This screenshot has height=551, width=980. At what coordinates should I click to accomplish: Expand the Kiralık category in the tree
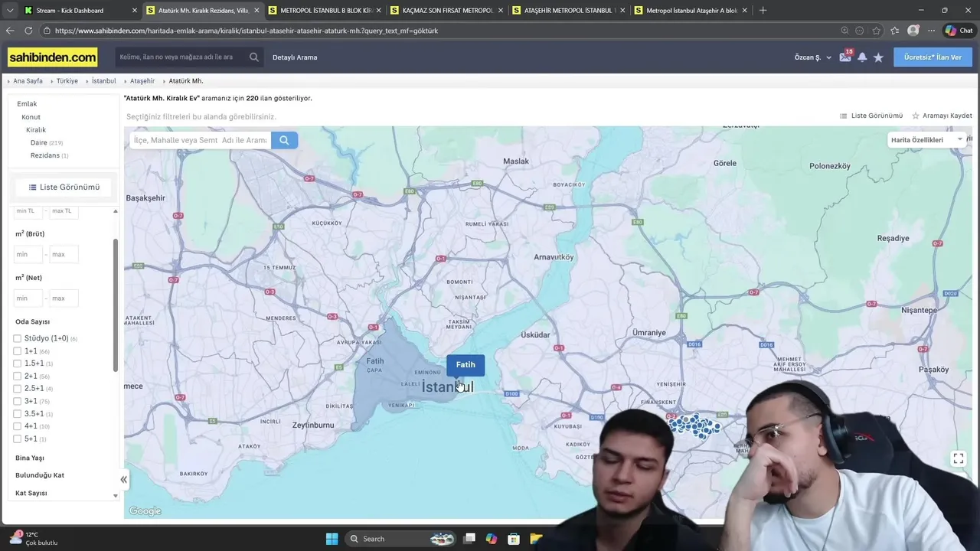[x=36, y=130]
